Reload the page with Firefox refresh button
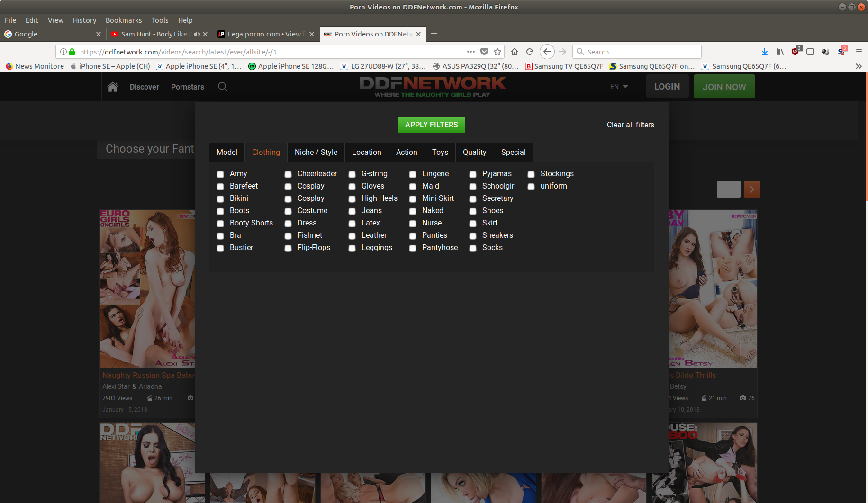The width and height of the screenshot is (868, 503). tap(530, 52)
